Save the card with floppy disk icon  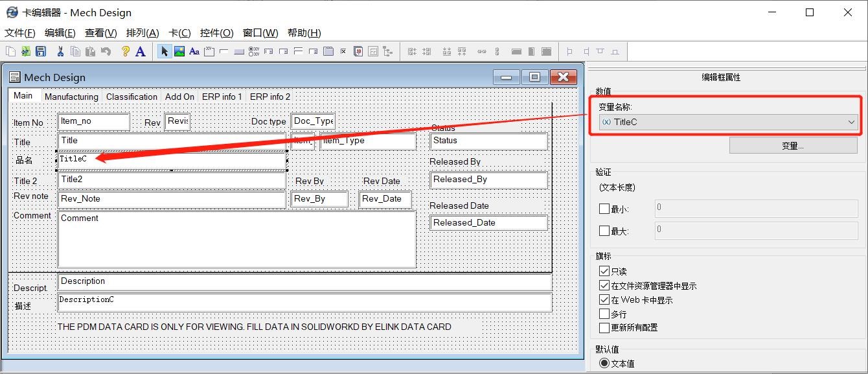coord(41,51)
